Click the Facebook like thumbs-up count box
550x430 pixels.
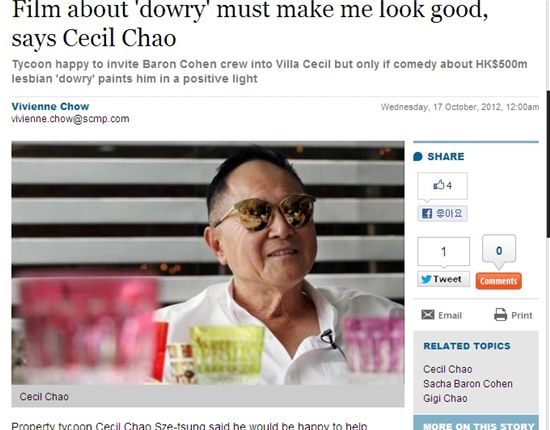pyautogui.click(x=442, y=186)
